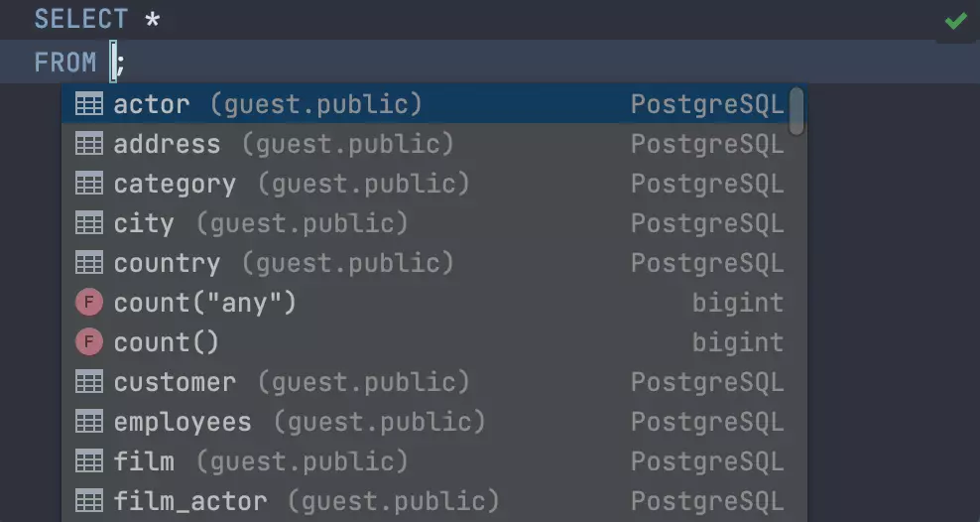Click the function icon beside count("any")
Screen dimensions: 980x522
pos(89,303)
